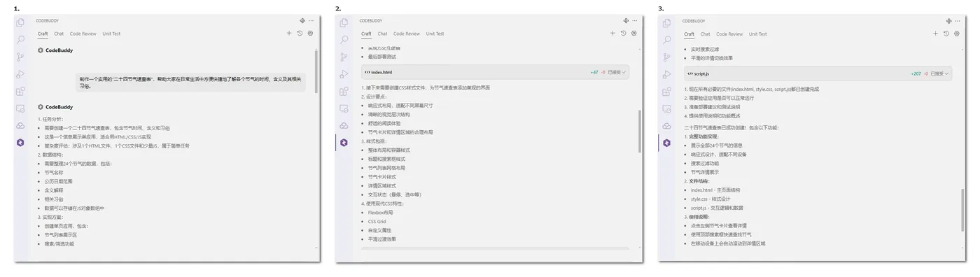Open chat history icon in screenshot 1
The image size is (980, 277).
(x=300, y=33)
